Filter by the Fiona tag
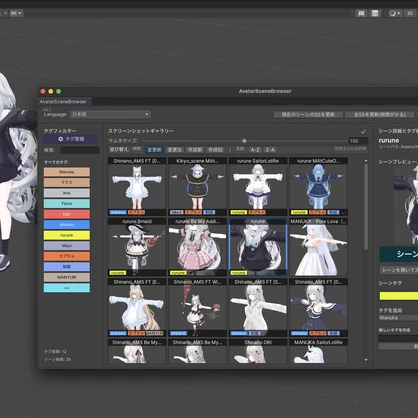The image size is (418, 418). coord(67,203)
